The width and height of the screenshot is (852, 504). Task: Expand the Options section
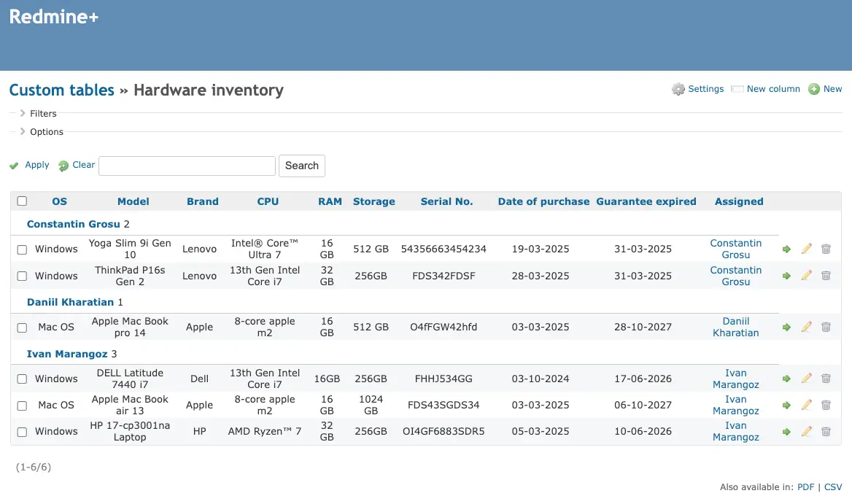pyautogui.click(x=47, y=131)
